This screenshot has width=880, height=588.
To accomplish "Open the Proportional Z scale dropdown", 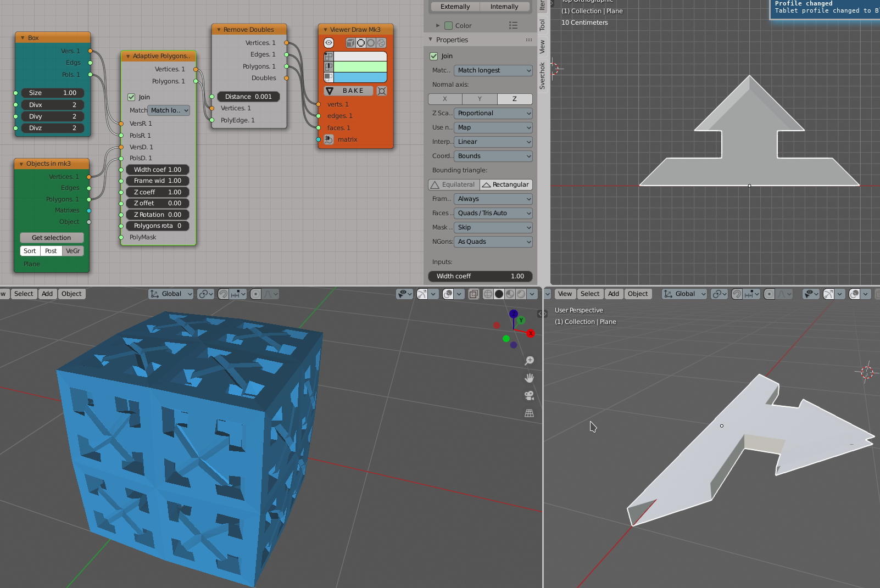I will click(x=493, y=113).
